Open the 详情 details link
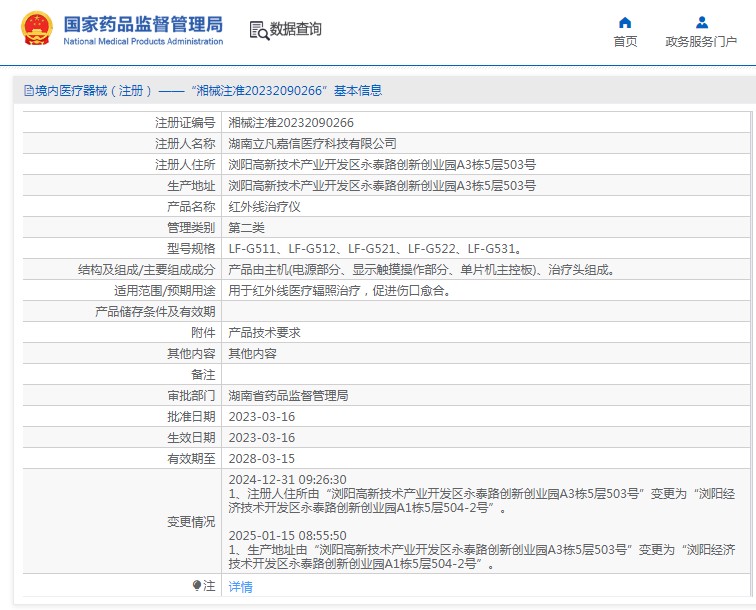The height and width of the screenshot is (610, 756). [240, 586]
